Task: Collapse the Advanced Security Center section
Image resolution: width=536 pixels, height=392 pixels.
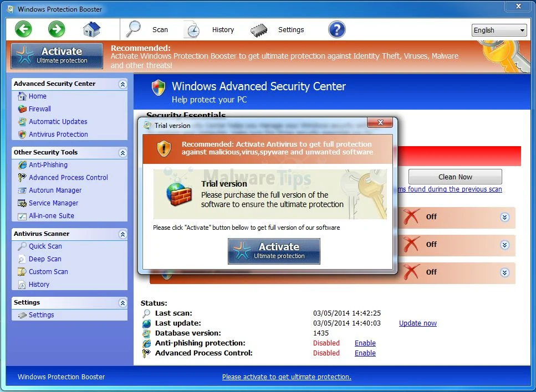Action: 122,84
